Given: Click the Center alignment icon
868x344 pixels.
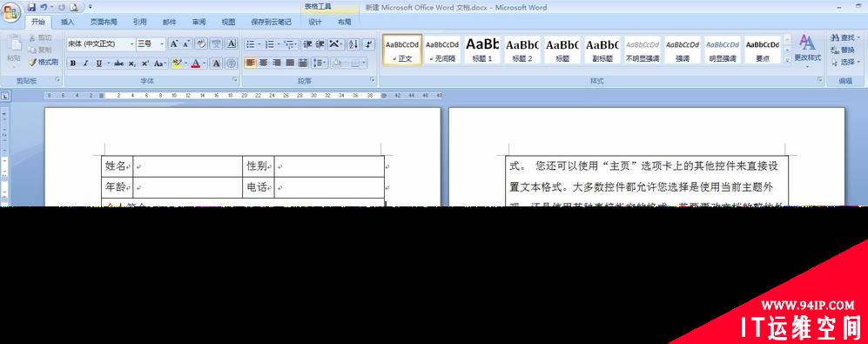Looking at the screenshot, I should point(264,63).
